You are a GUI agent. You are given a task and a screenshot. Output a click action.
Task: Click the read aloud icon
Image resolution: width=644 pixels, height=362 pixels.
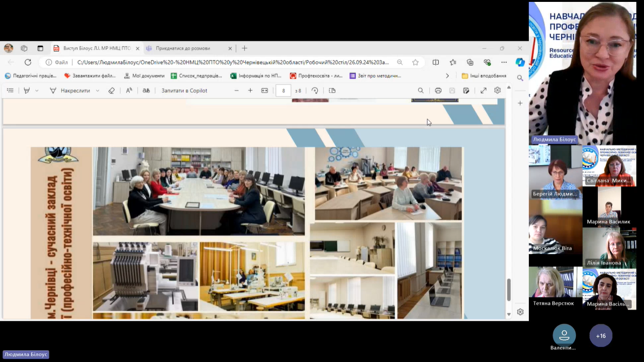click(129, 91)
